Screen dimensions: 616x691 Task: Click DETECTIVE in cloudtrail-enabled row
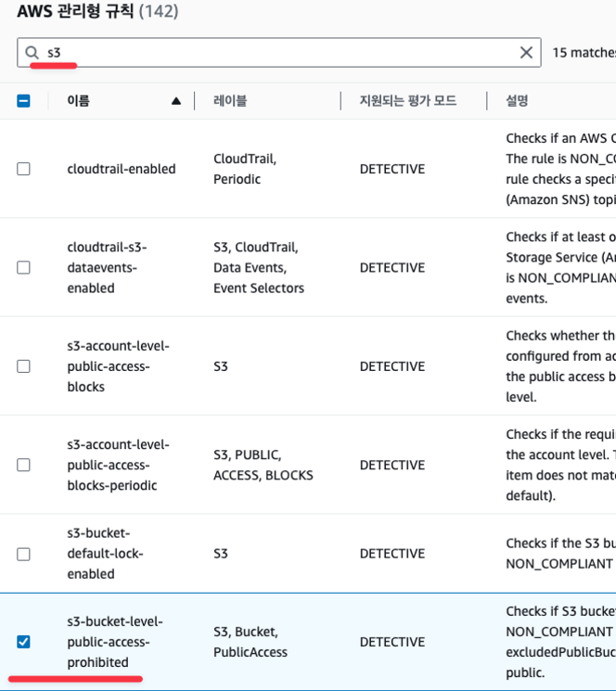392,169
